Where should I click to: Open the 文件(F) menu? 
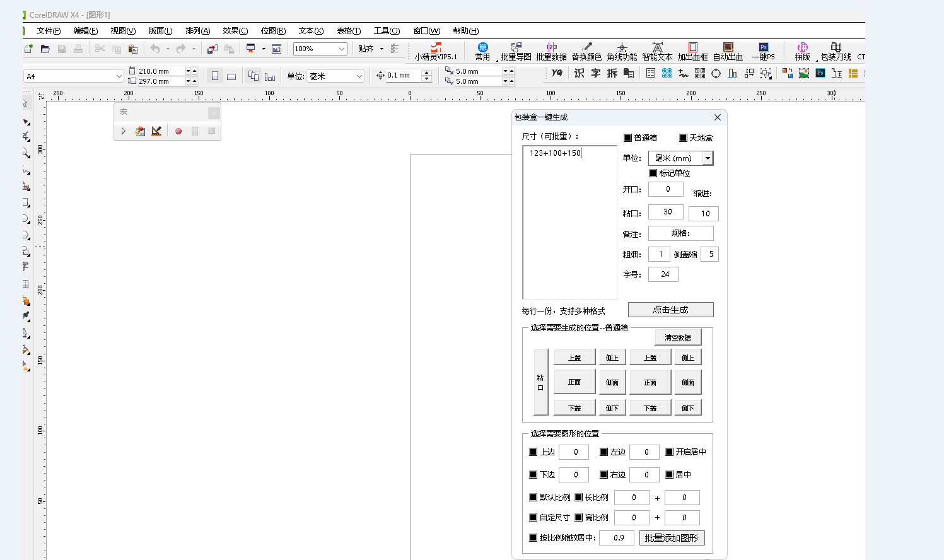click(x=49, y=31)
